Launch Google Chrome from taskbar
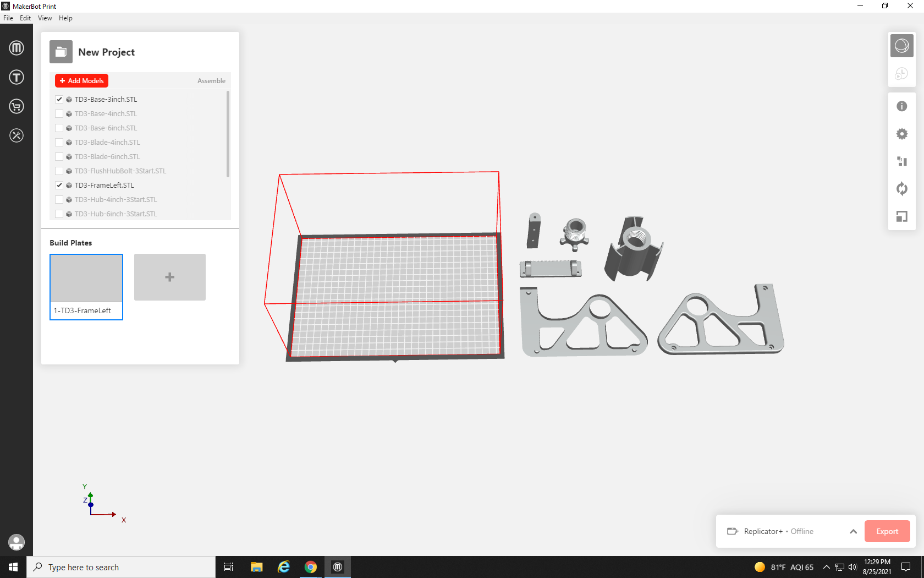924x578 pixels. pos(311,567)
